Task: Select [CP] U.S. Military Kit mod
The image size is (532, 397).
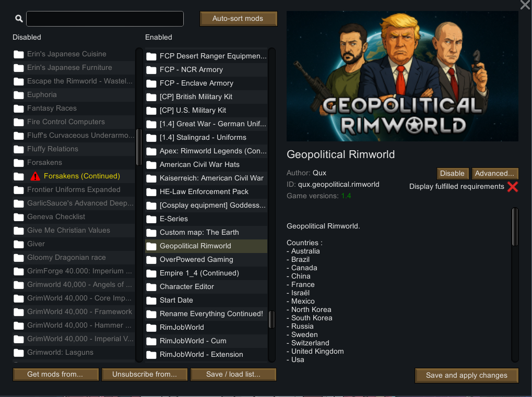Action: pos(206,111)
